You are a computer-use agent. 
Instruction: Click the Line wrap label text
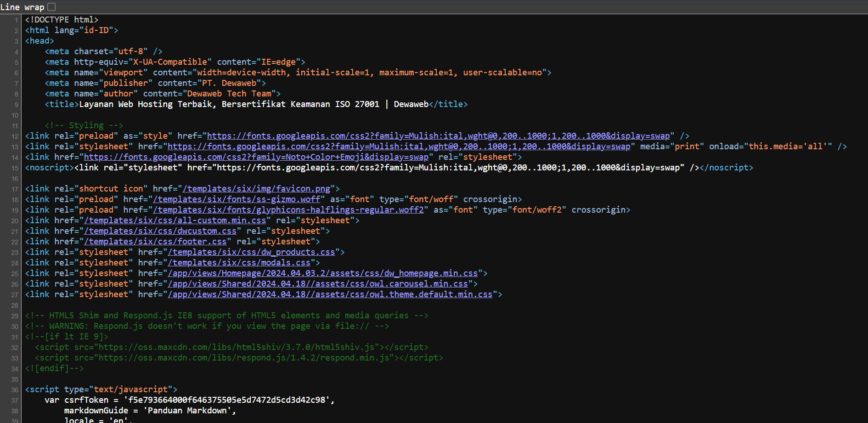click(23, 7)
